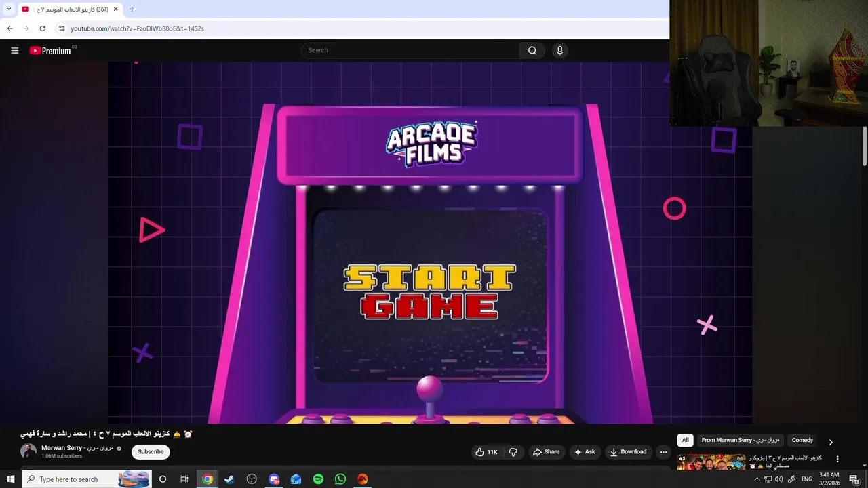
Task: Select the All filter chip
Action: tap(685, 440)
